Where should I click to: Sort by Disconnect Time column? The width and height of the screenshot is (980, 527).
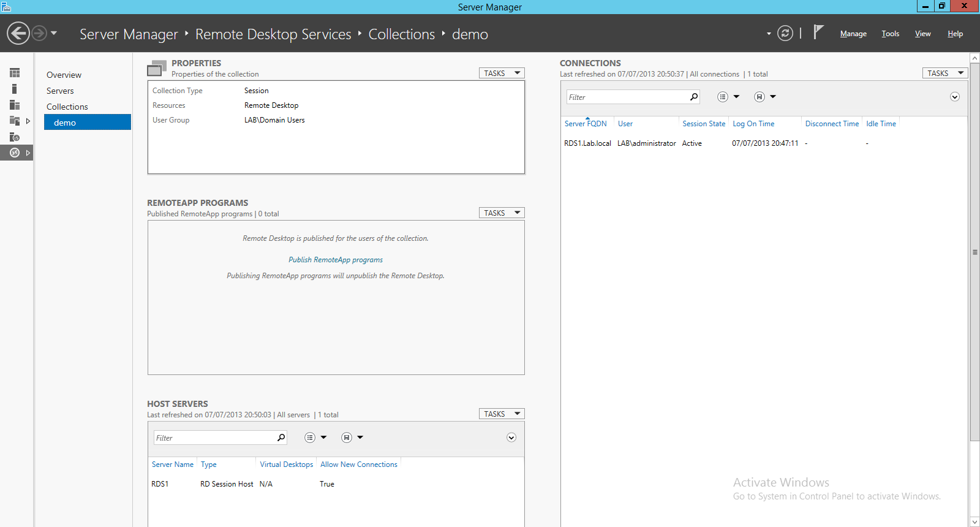[x=832, y=124]
